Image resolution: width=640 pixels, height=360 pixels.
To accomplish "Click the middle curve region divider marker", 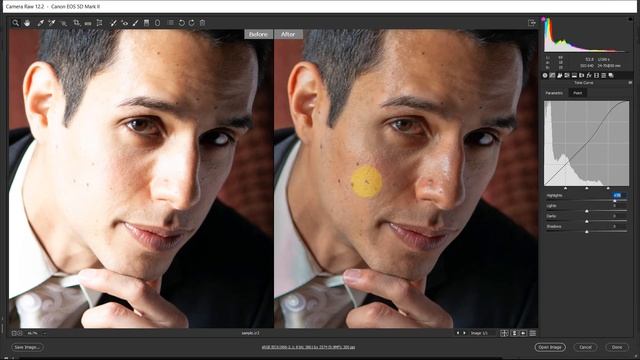I will [x=587, y=188].
